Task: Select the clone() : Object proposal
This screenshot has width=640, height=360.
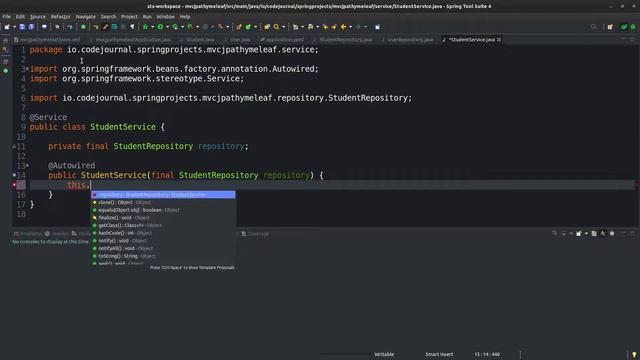Action: 163,202
